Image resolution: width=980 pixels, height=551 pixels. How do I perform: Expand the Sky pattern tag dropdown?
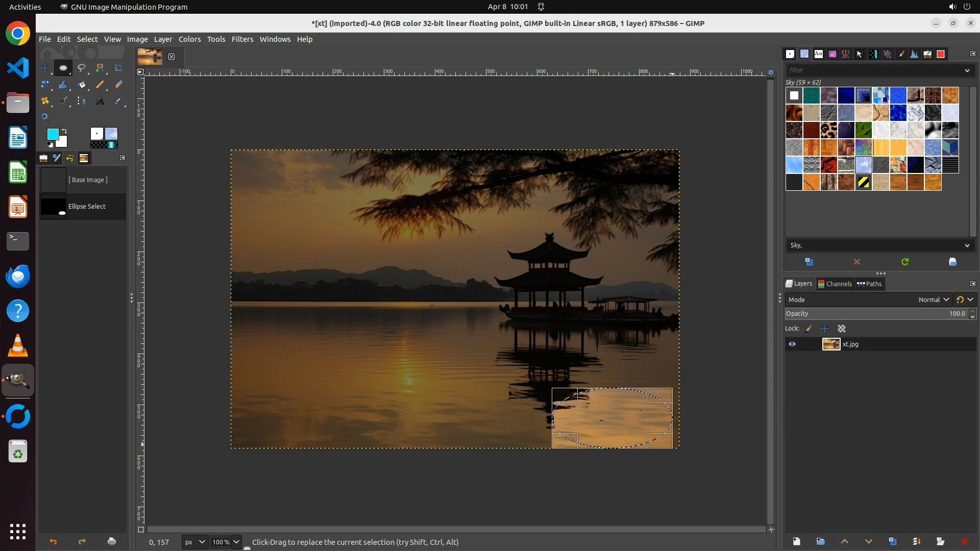click(x=967, y=245)
